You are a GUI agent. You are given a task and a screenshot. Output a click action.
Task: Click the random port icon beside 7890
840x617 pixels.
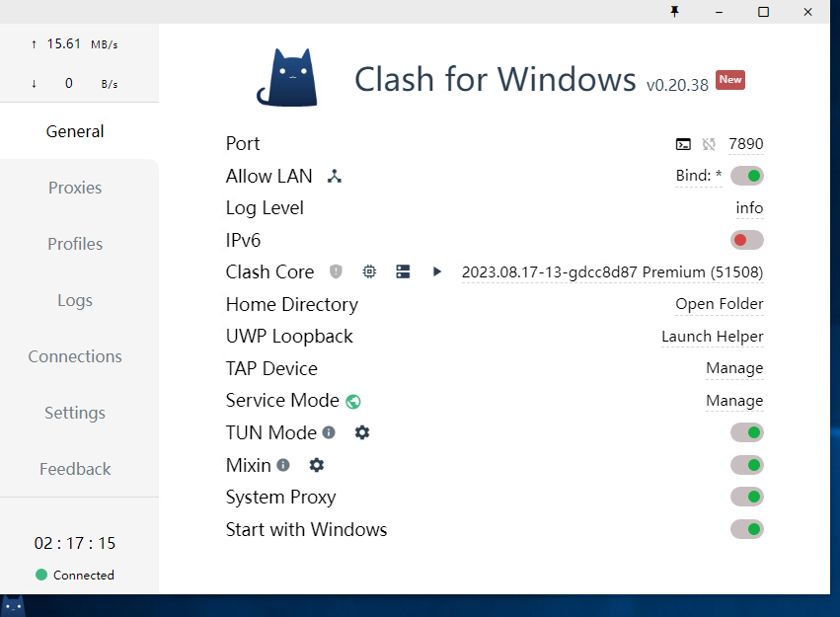point(709,144)
